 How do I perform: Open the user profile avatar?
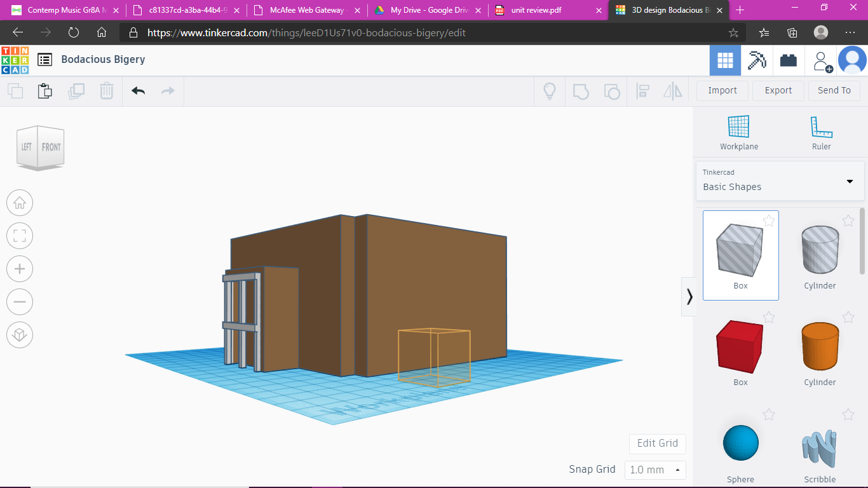[x=852, y=60]
